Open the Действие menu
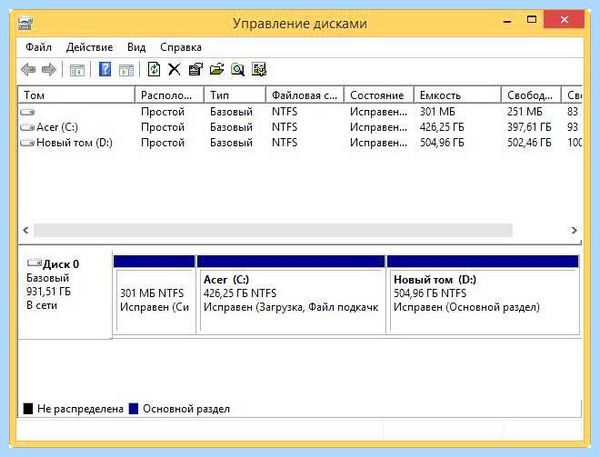The image size is (600, 457). click(89, 47)
